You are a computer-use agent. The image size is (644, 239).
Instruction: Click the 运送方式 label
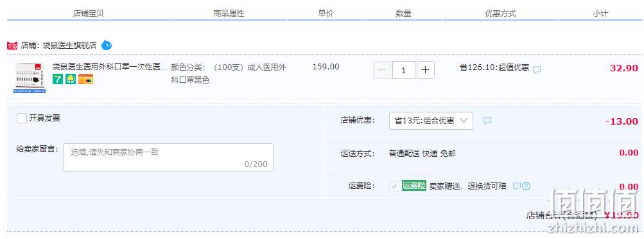[x=358, y=154]
